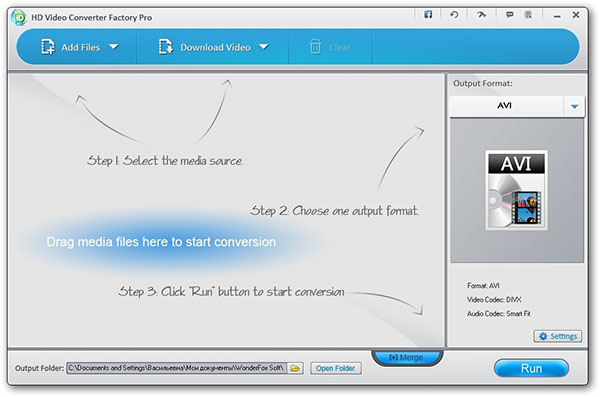The image size is (600, 397).
Task: Expand the Download Video dropdown arrow
Action: tap(264, 47)
